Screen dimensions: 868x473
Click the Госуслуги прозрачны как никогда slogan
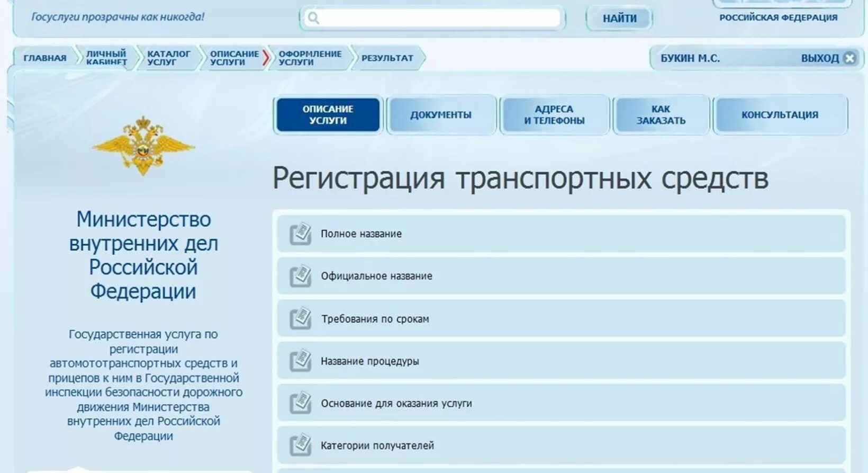[117, 17]
